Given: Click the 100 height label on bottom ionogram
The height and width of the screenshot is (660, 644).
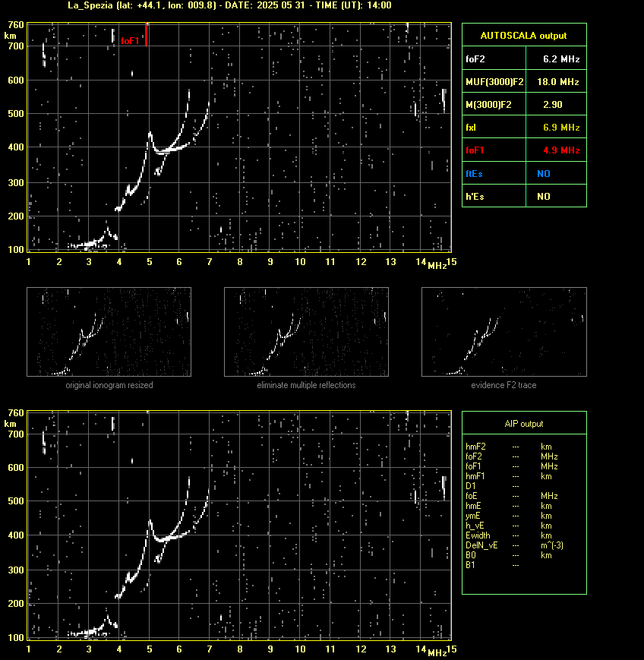Looking at the screenshot, I should click(16, 638).
